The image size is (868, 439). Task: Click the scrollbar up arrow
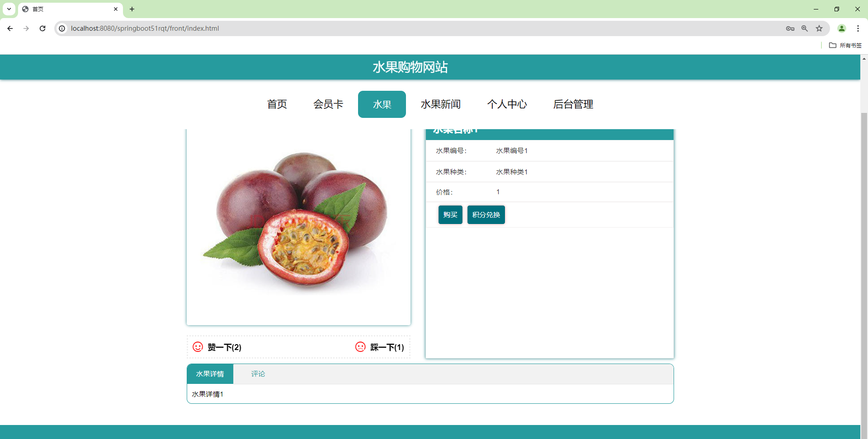[x=864, y=59]
